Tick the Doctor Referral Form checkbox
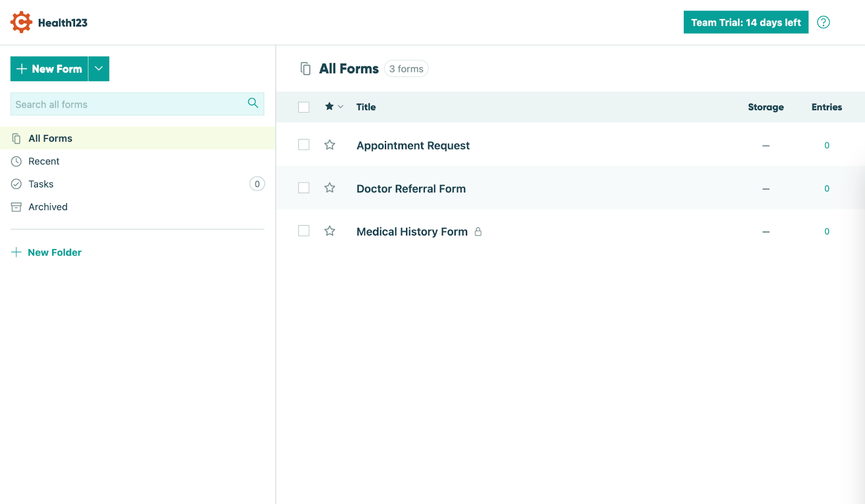The height and width of the screenshot is (504, 865). click(x=304, y=188)
